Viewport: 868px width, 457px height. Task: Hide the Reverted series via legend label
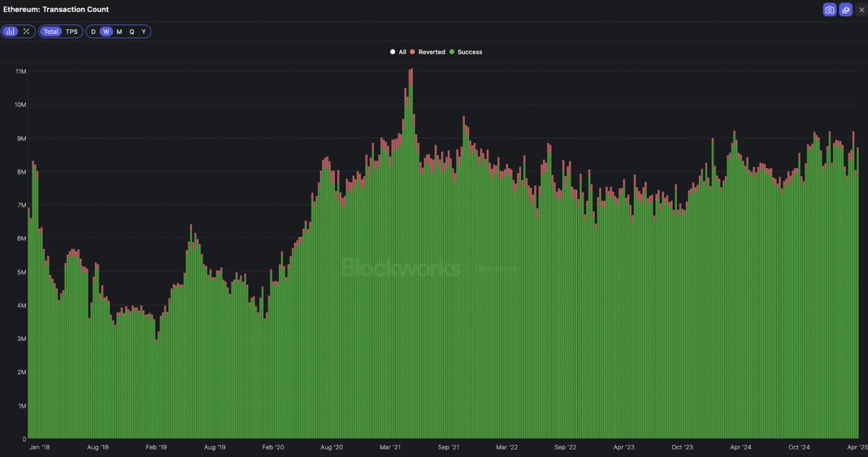click(x=432, y=52)
